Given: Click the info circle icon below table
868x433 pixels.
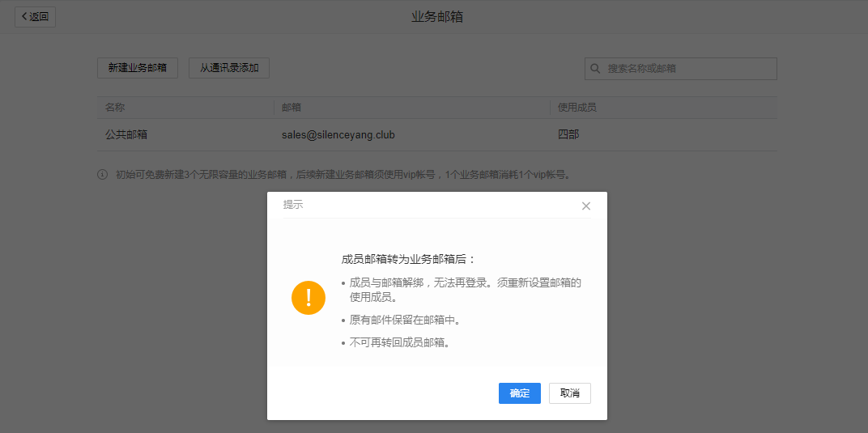Looking at the screenshot, I should 103,174.
